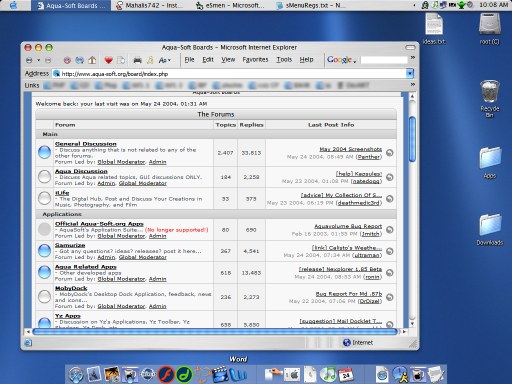Image resolution: width=512 pixels, height=384 pixels.
Task: Click last-post arrow icon in Aqua Discussion row
Action: 389,177
